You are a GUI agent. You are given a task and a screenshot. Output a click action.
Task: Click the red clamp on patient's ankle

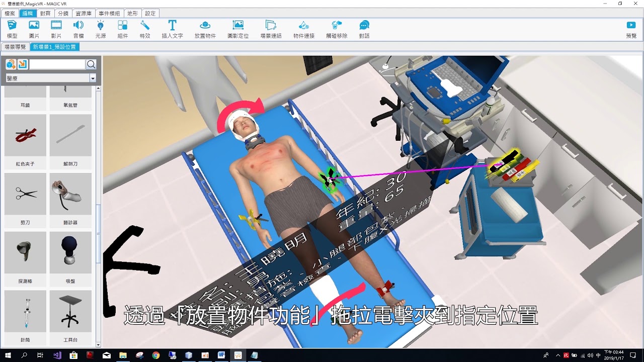pyautogui.click(x=386, y=289)
